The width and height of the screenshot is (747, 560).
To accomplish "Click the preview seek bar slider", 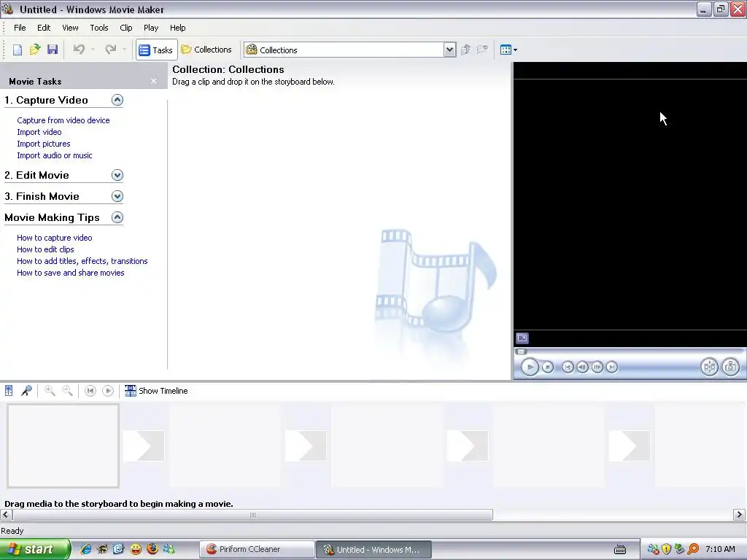I will (521, 352).
